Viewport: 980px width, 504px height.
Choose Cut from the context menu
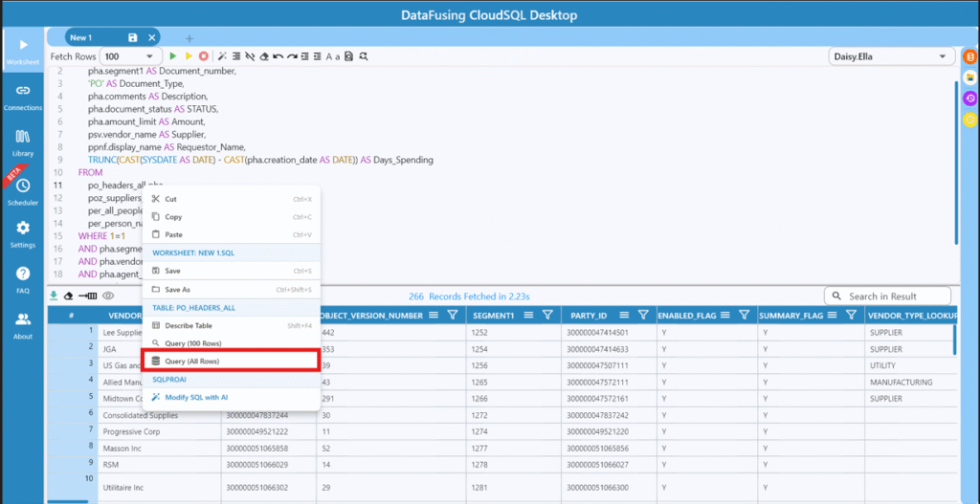click(232, 199)
